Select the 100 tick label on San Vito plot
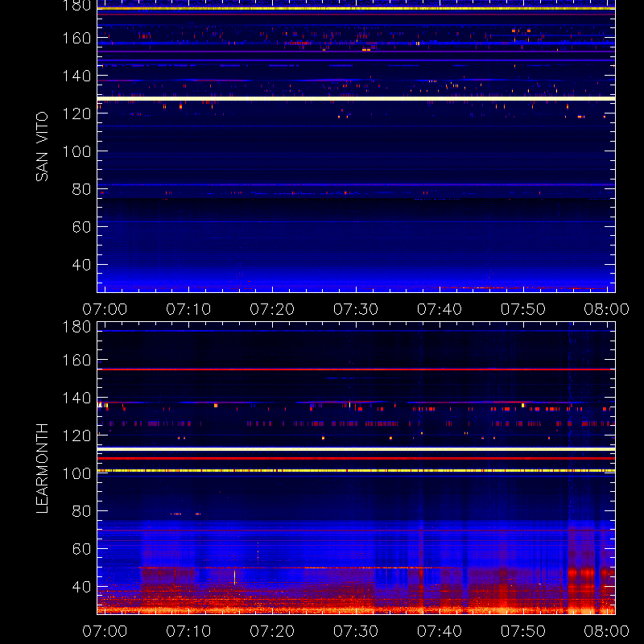This screenshot has width=644, height=644. tap(76, 151)
